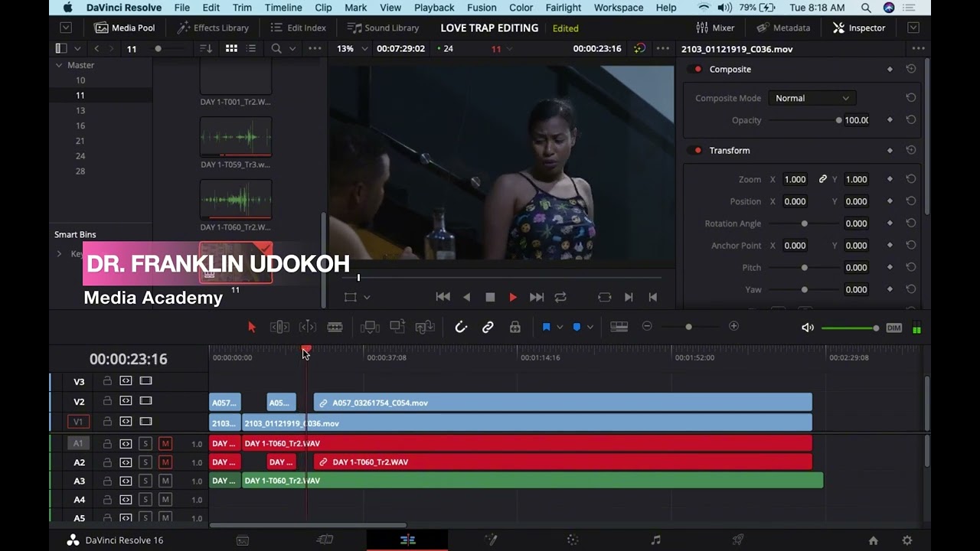Open the Workspace menu

[619, 8]
